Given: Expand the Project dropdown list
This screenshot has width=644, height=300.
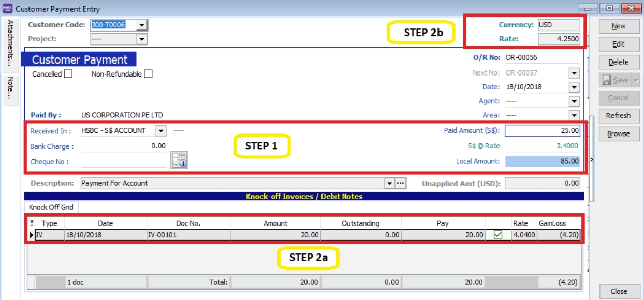Looking at the screenshot, I should (142, 39).
